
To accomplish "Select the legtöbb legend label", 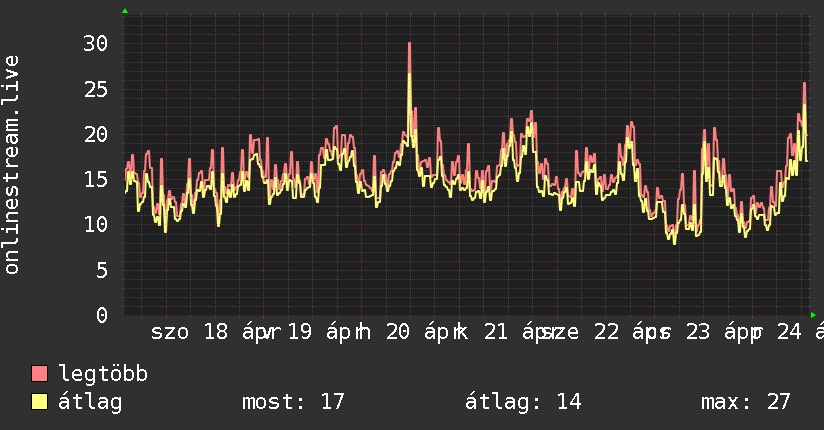I will [103, 374].
